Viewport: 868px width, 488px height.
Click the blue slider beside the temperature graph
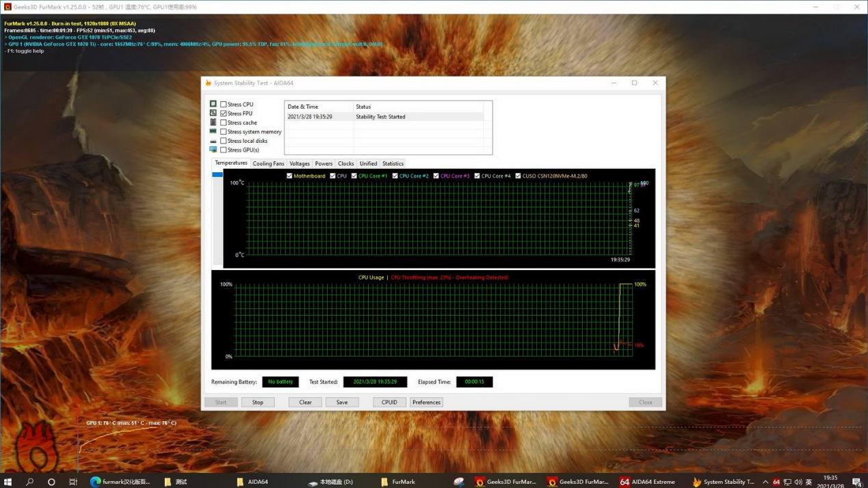pyautogui.click(x=218, y=175)
